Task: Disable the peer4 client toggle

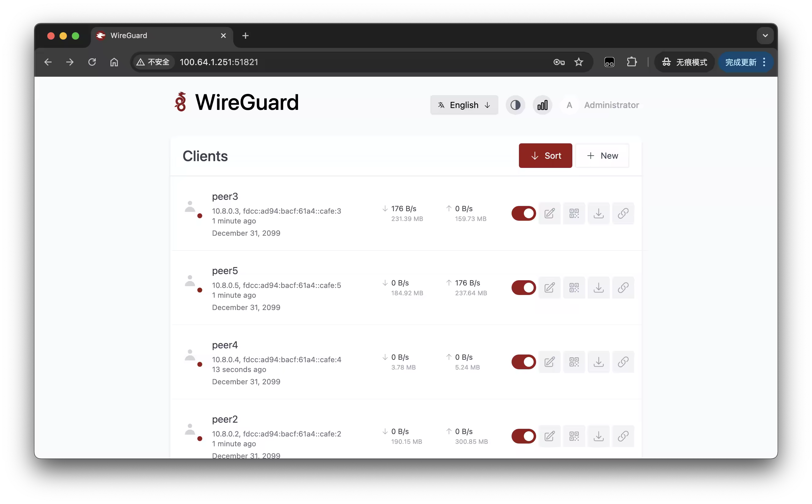Action: 524,362
